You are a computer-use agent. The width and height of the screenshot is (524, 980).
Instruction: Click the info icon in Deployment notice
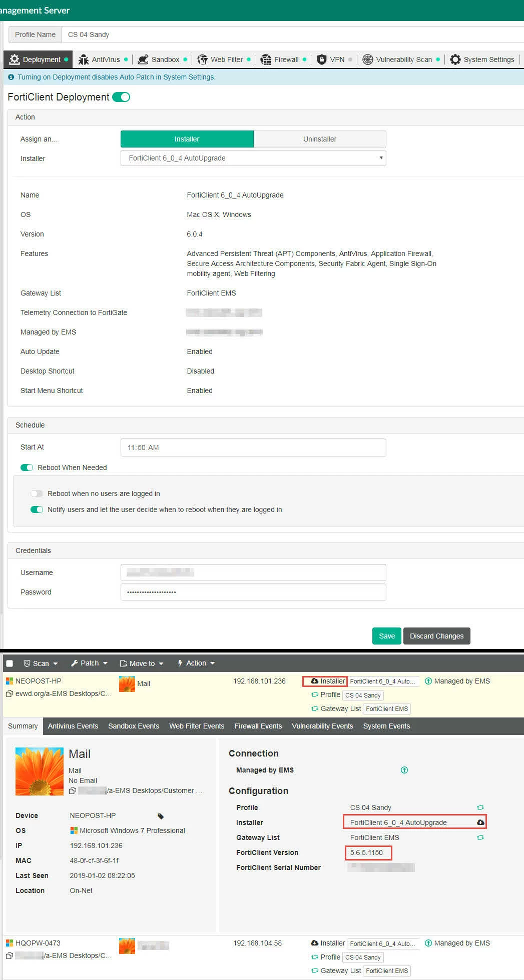(x=11, y=77)
